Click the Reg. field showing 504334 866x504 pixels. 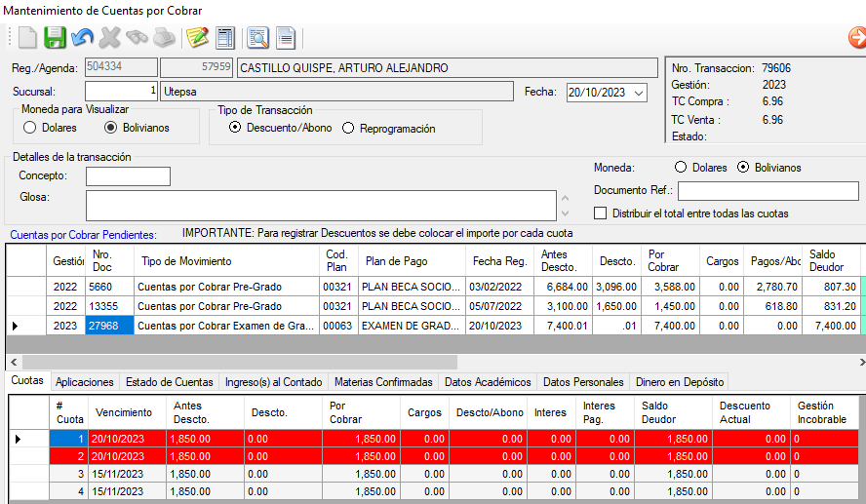[122, 67]
